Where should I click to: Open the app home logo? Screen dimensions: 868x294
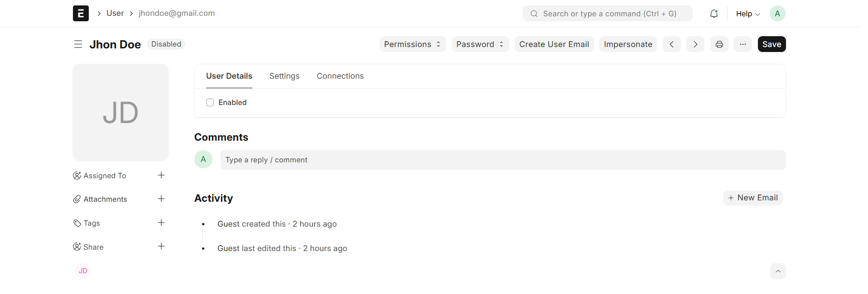(81, 14)
